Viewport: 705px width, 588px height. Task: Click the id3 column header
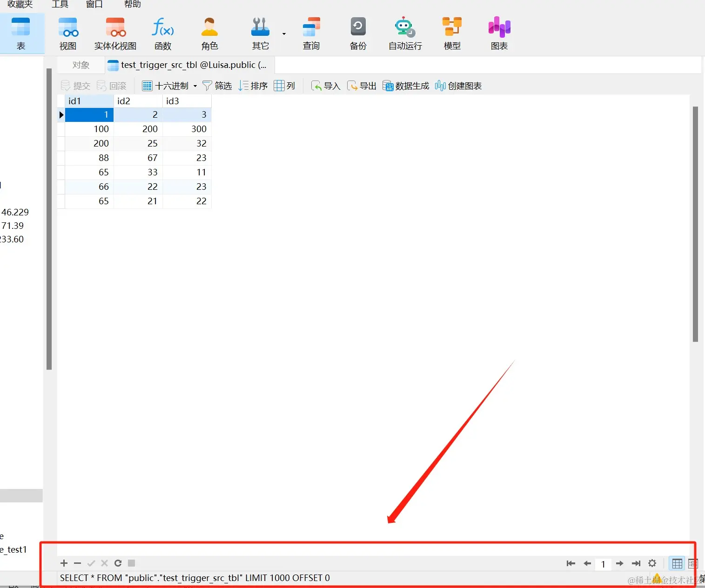(187, 101)
